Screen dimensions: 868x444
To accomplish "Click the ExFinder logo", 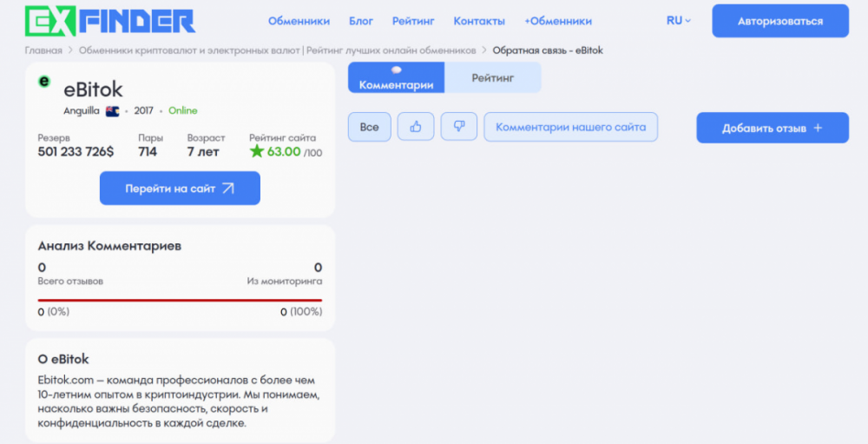I will 110,21.
